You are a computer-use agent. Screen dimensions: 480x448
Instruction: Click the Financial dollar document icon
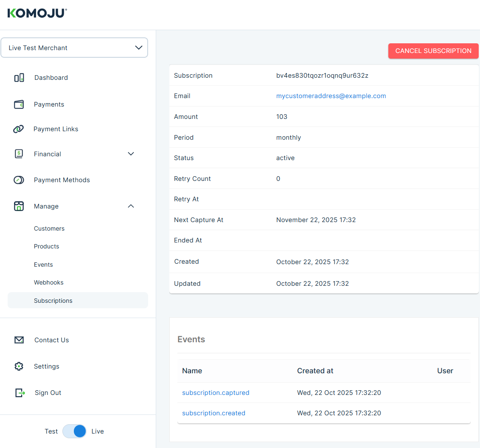click(19, 154)
